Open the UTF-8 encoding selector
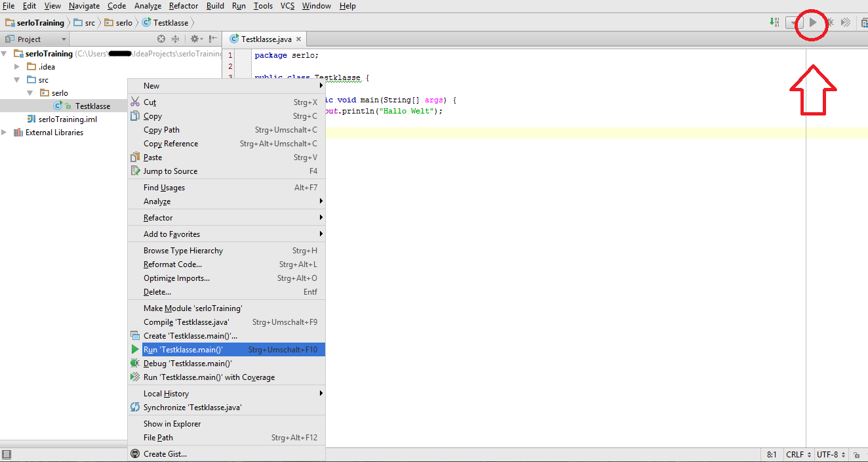 pos(831,455)
